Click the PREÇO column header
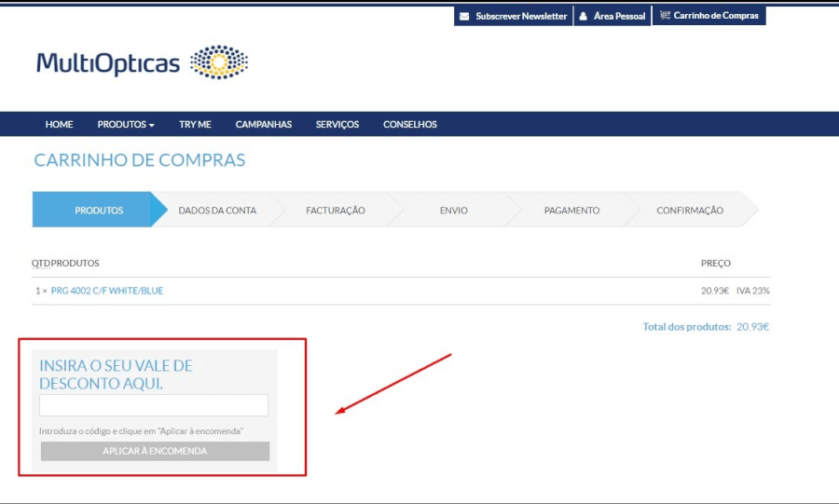Image resolution: width=839 pixels, height=504 pixels. [715, 263]
